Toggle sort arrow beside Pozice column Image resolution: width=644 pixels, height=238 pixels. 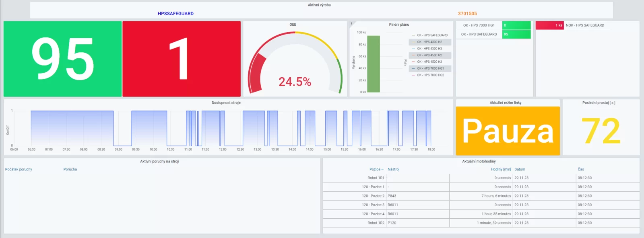tap(382, 170)
